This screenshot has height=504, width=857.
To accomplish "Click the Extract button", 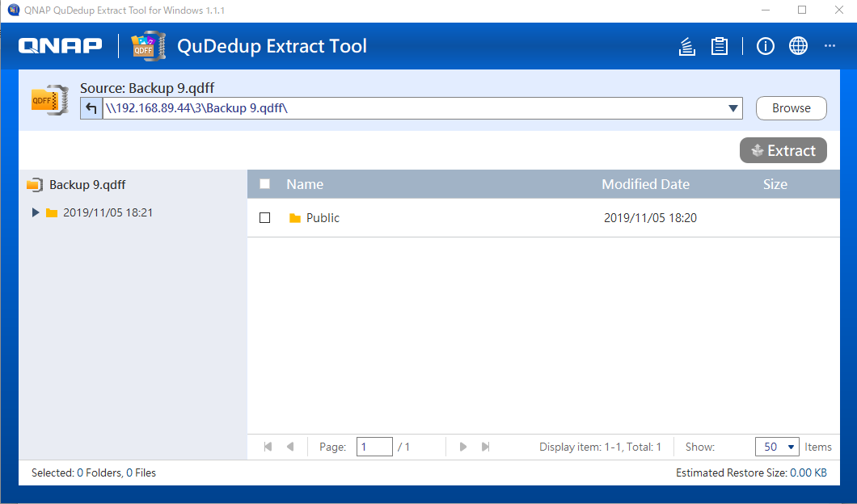I will tap(783, 150).
